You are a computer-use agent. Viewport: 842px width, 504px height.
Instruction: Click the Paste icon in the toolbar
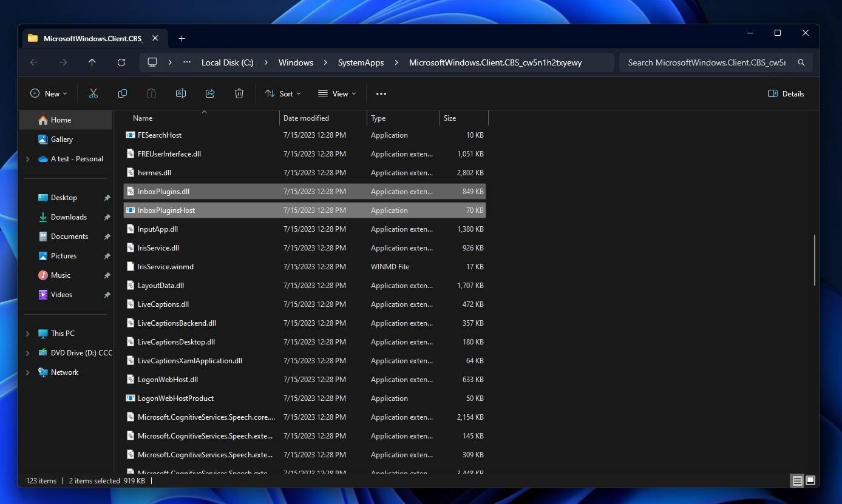pos(151,93)
